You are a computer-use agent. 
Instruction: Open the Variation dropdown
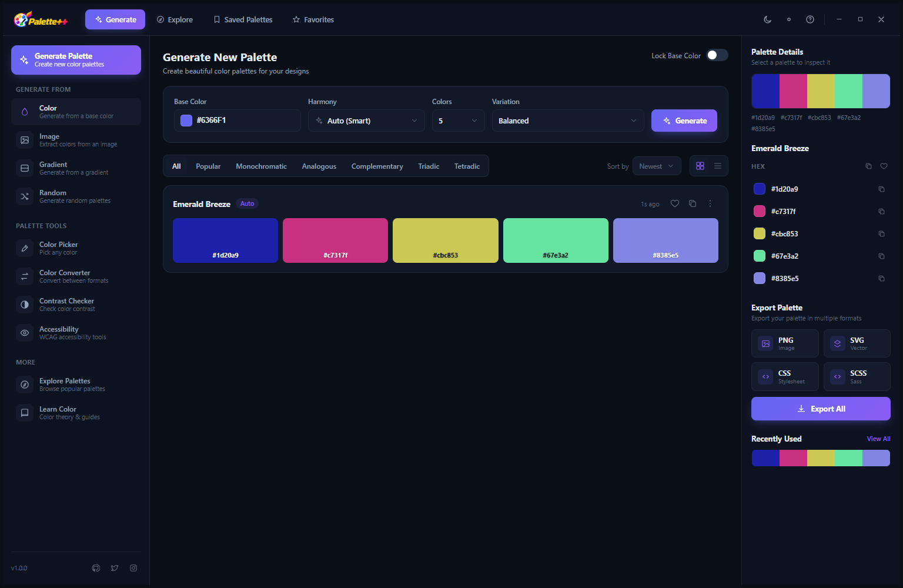568,121
